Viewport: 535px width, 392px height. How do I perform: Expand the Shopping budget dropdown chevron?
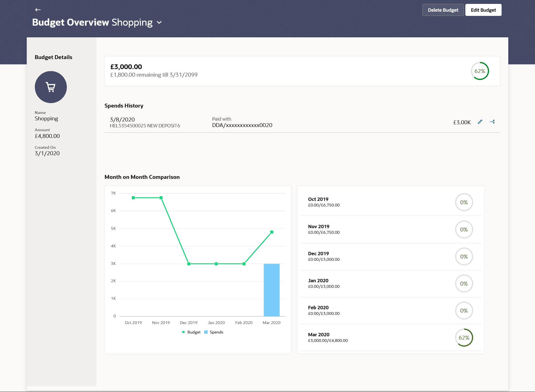tap(159, 23)
